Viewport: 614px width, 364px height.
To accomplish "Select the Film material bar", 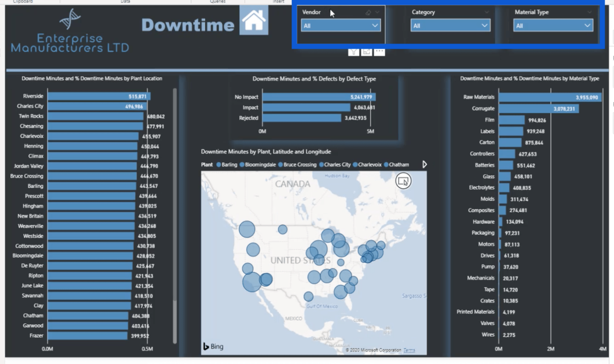I will tap(512, 120).
